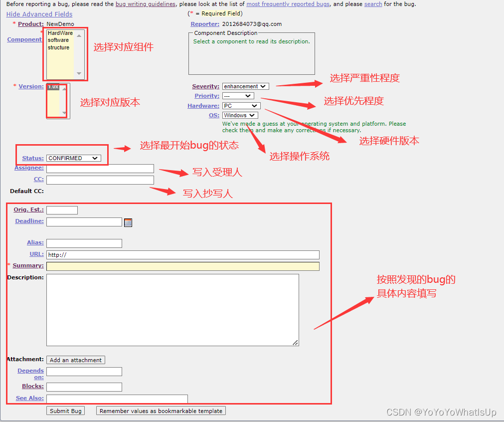Click the Status label link
504x422 pixels.
pos(33,158)
